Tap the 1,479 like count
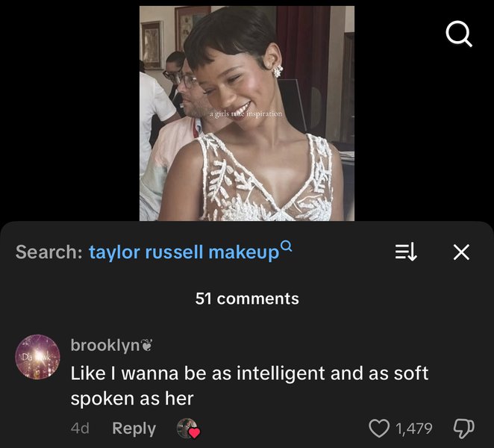The image size is (494, 448). coord(414,429)
